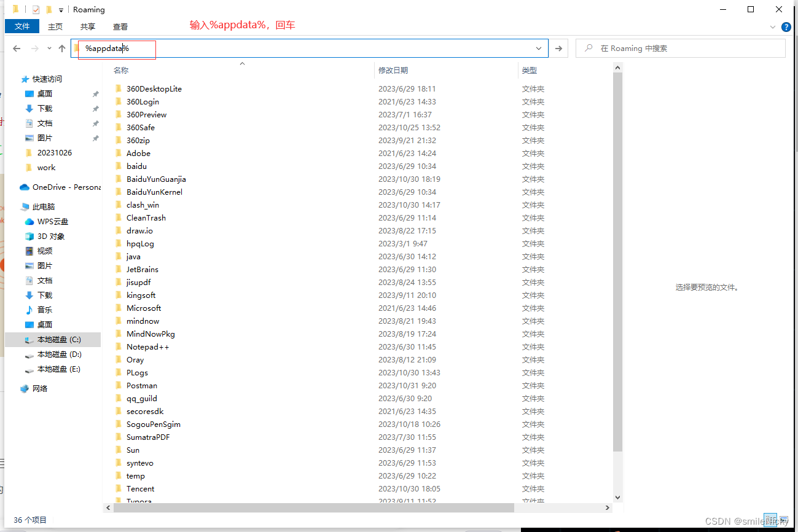Select 本地磁盘 (D:) drive
The image size is (798, 532).
point(59,354)
